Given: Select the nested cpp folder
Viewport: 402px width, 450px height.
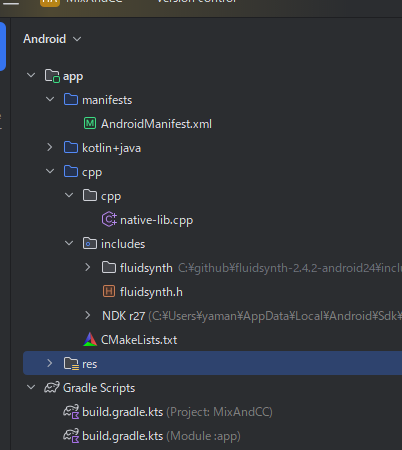Looking at the screenshot, I should click(102, 196).
